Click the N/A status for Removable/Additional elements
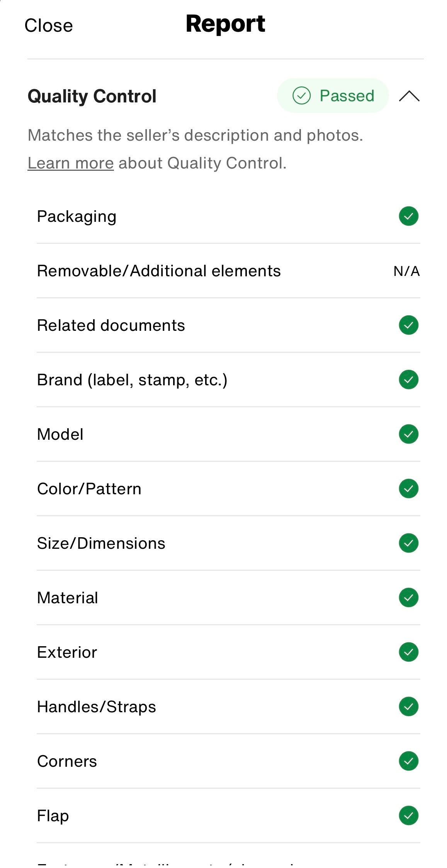Viewport: 447px width, 868px height. pyautogui.click(x=406, y=271)
